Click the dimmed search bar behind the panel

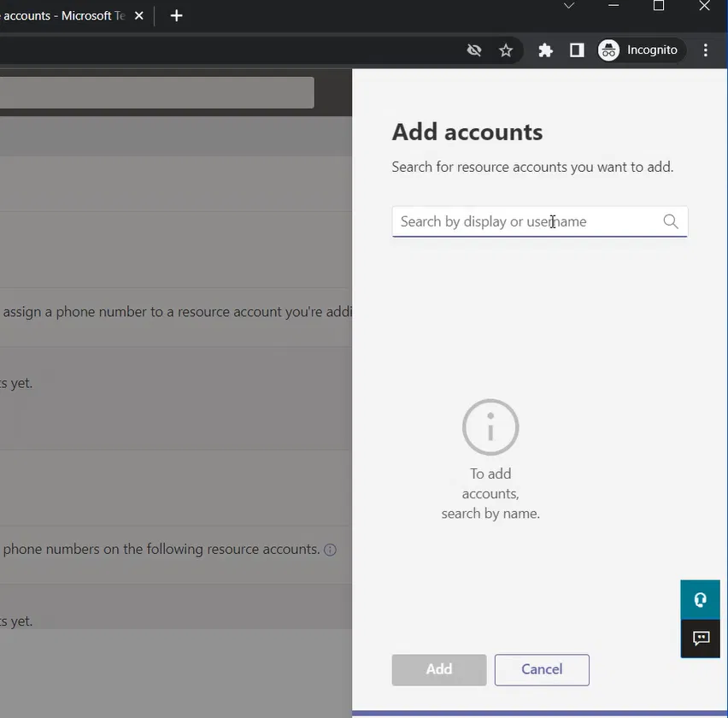click(154, 92)
